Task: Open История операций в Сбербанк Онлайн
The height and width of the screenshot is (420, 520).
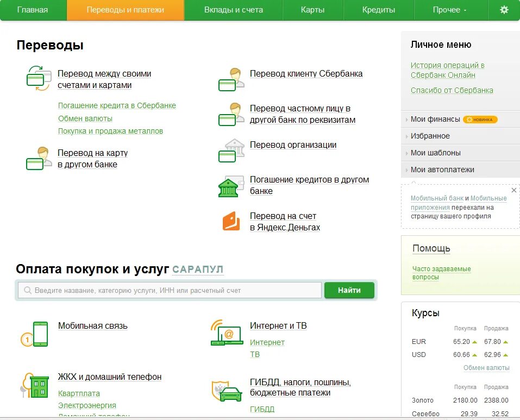Action: coord(447,70)
